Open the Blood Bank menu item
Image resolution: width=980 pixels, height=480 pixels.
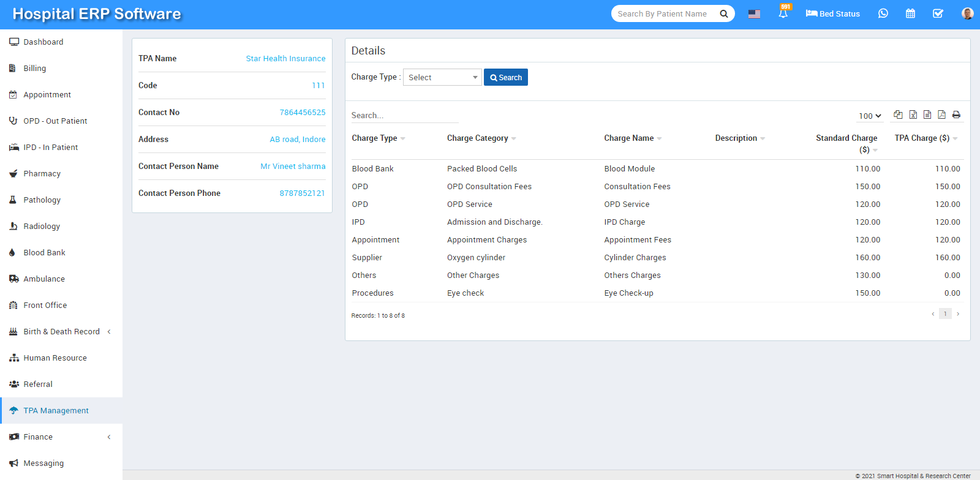44,252
